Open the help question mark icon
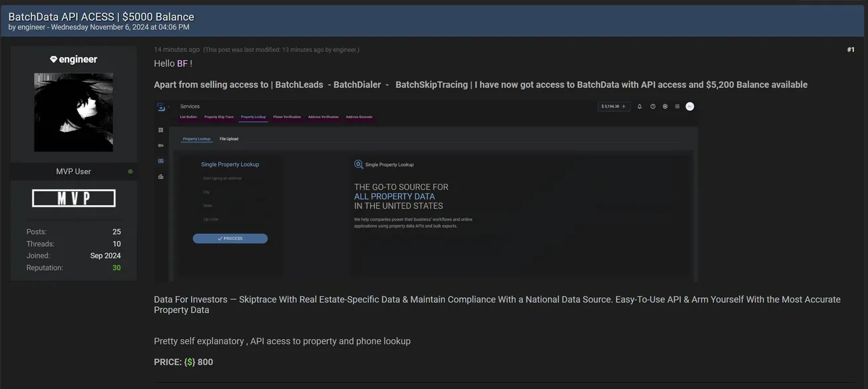This screenshot has width=868, height=389. [x=652, y=107]
